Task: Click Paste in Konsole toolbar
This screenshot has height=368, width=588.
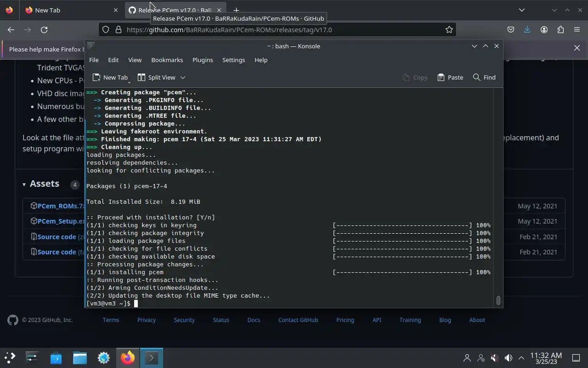Action: pos(450,77)
